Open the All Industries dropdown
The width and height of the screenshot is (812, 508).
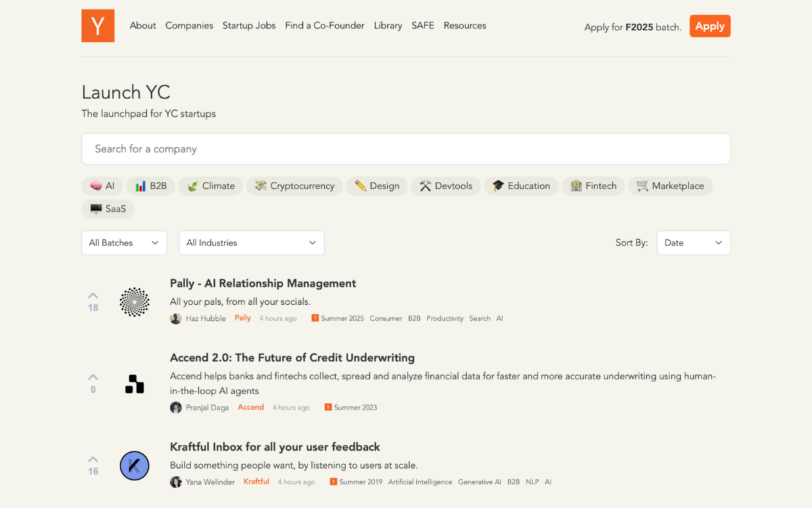tap(252, 243)
